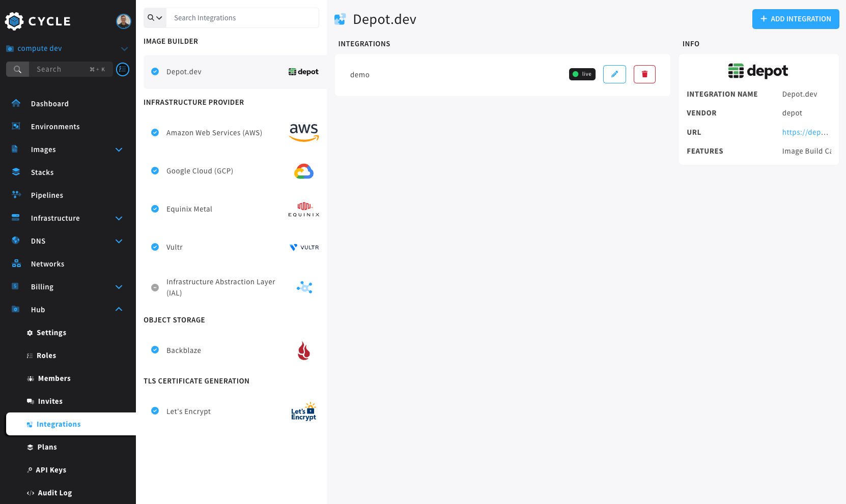Screen dimensions: 846x504
Task: Click the Equinix Metal enabled checkmark
Action: coord(155,209)
